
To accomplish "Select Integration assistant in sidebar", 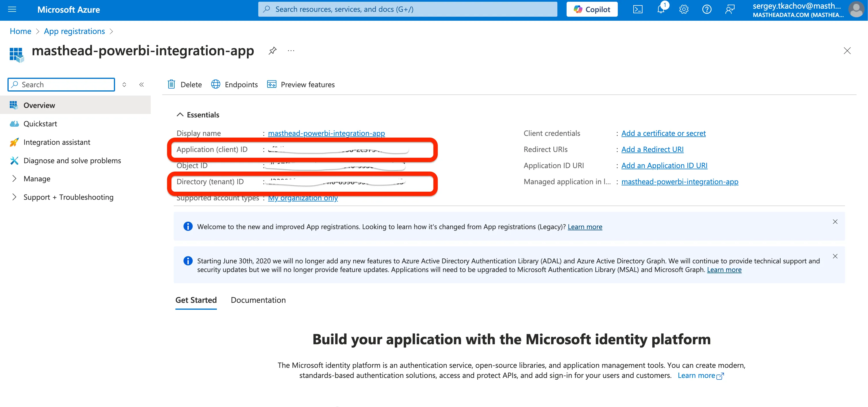I will [57, 142].
